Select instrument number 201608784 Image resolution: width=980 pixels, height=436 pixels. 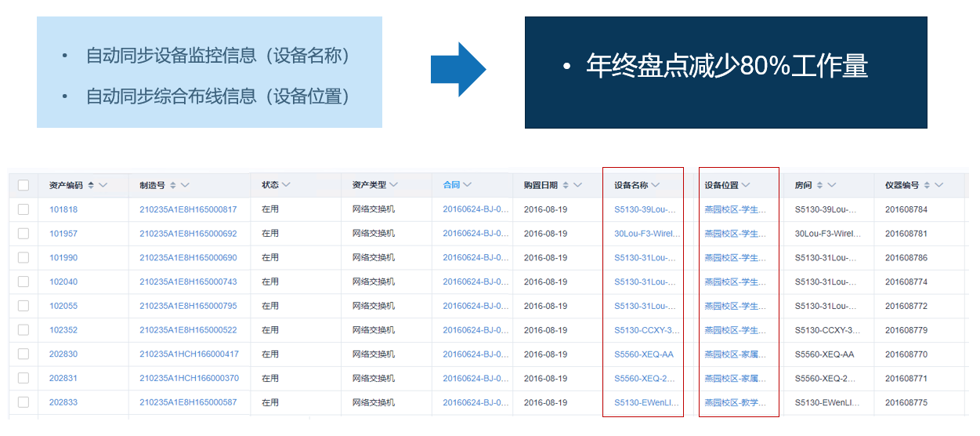click(906, 209)
